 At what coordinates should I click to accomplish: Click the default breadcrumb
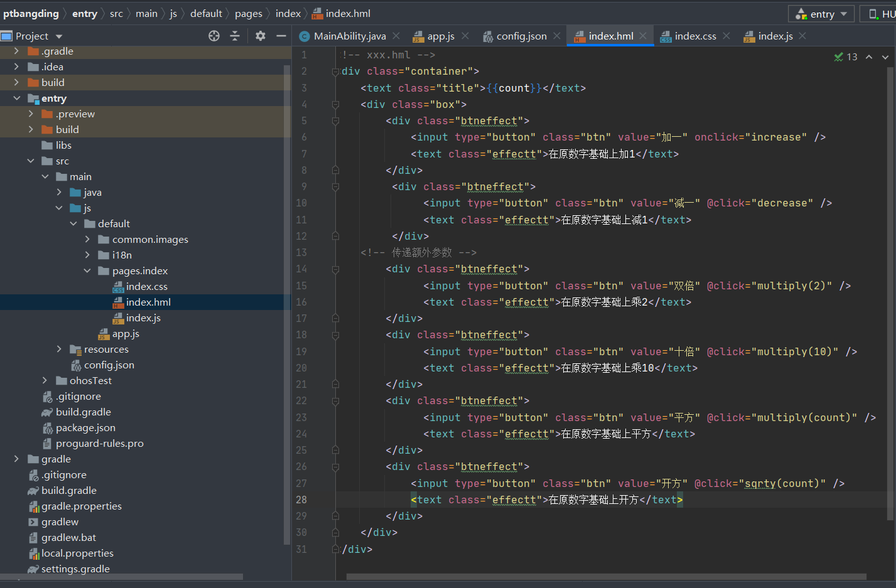click(x=206, y=13)
